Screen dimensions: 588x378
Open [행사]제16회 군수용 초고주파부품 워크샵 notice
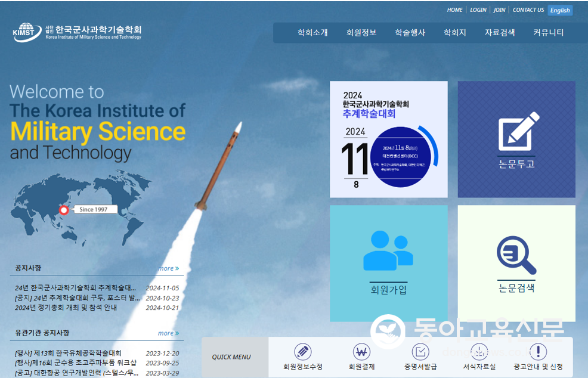(x=76, y=363)
